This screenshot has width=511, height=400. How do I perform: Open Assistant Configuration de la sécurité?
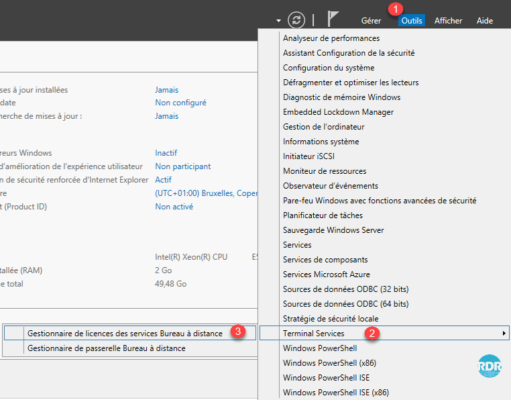tap(349, 53)
